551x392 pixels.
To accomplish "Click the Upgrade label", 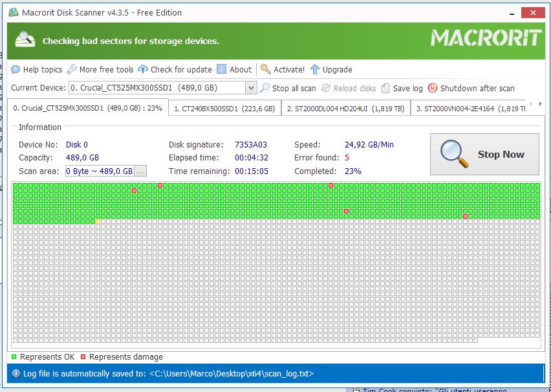I will tap(338, 70).
